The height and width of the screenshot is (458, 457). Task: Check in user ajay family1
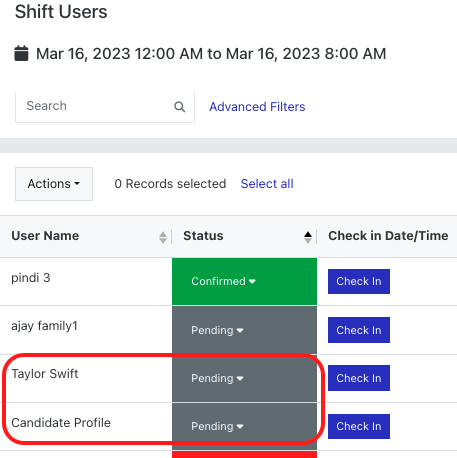[x=359, y=330]
